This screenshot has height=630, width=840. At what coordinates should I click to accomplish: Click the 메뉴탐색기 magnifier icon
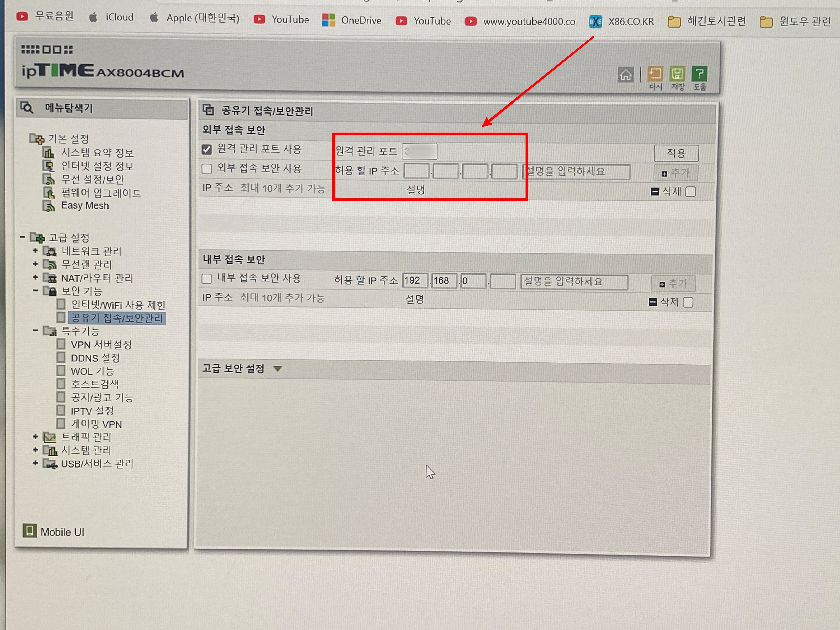click(x=27, y=108)
